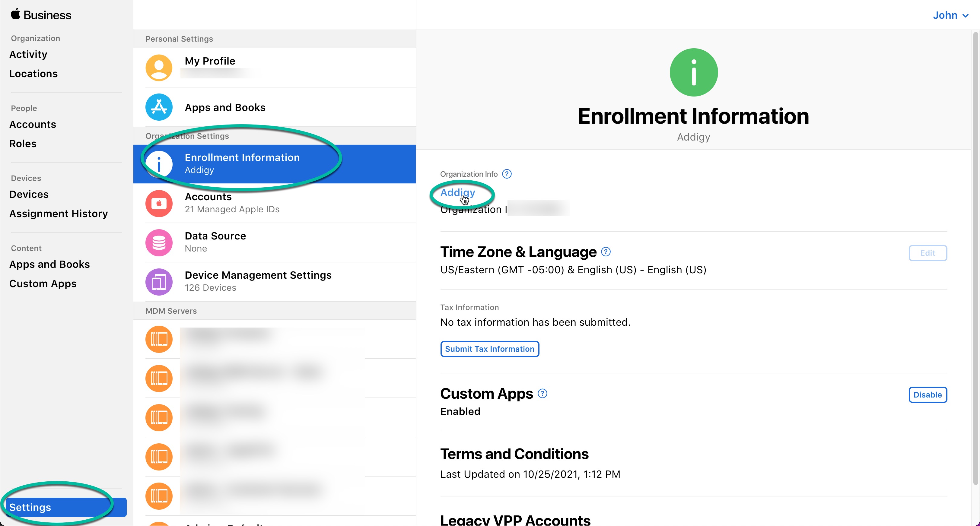980x526 pixels.
Task: Click the Apple logo icon beside Accounts
Action: 159,203
